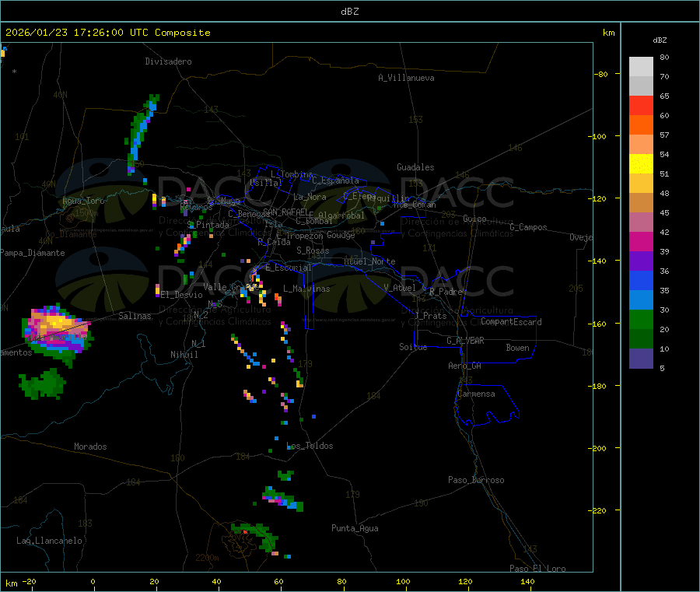This screenshot has height=592, width=700.
Task: Click the 'Lag.Llancanelo' map label
Action: point(49,541)
